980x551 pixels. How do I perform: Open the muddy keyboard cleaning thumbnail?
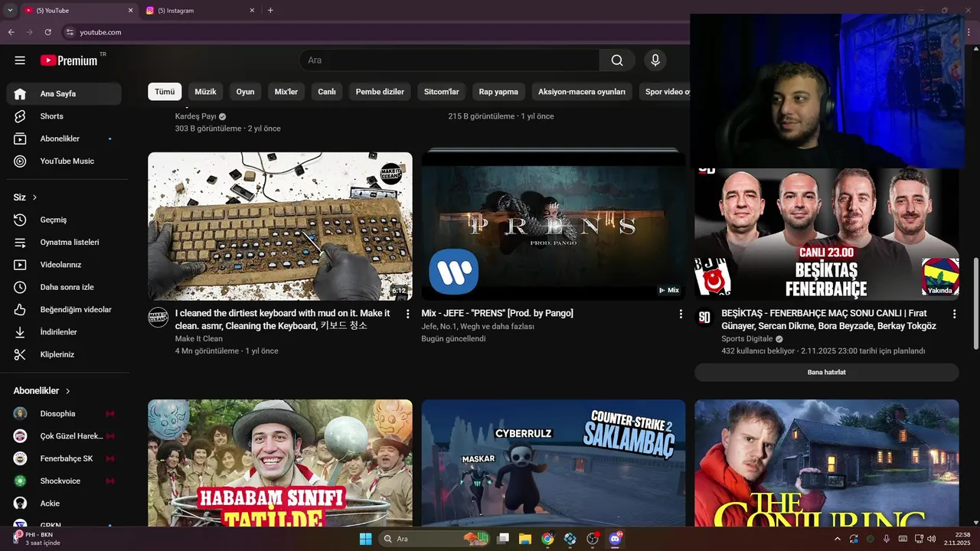click(x=280, y=226)
